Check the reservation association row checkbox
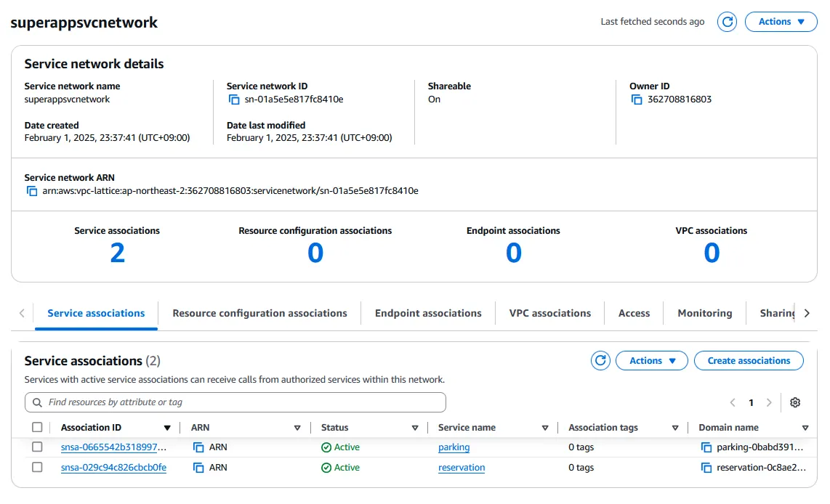This screenshot has height=504, width=830. [x=37, y=468]
